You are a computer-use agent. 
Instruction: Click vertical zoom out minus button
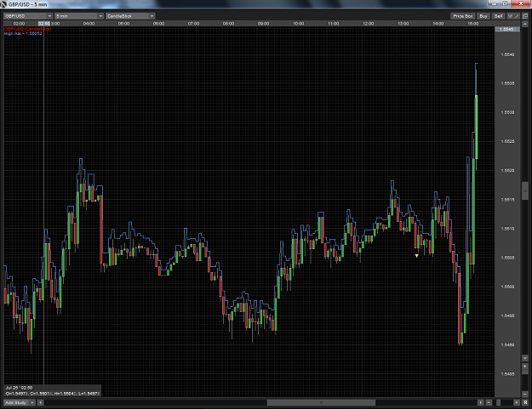click(x=525, y=394)
